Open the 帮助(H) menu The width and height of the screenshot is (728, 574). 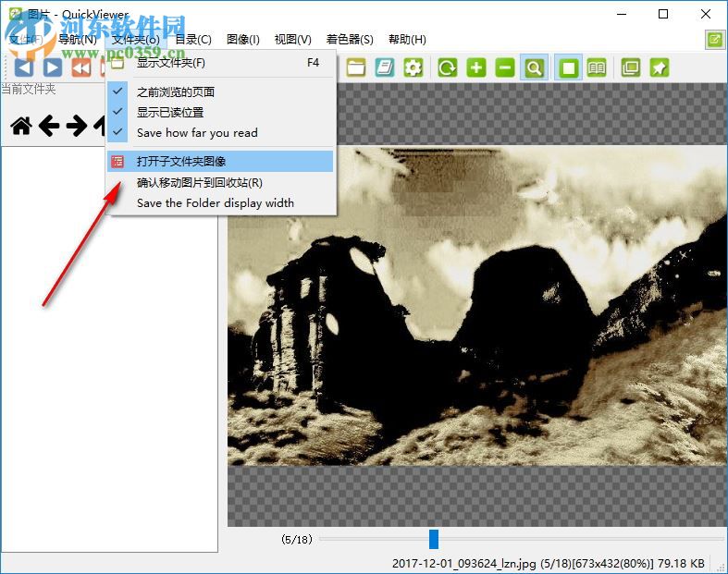click(x=407, y=40)
